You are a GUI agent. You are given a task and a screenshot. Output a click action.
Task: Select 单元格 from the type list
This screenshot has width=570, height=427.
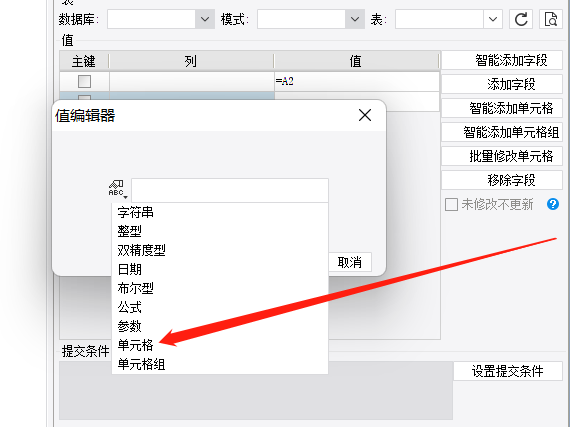220,345
